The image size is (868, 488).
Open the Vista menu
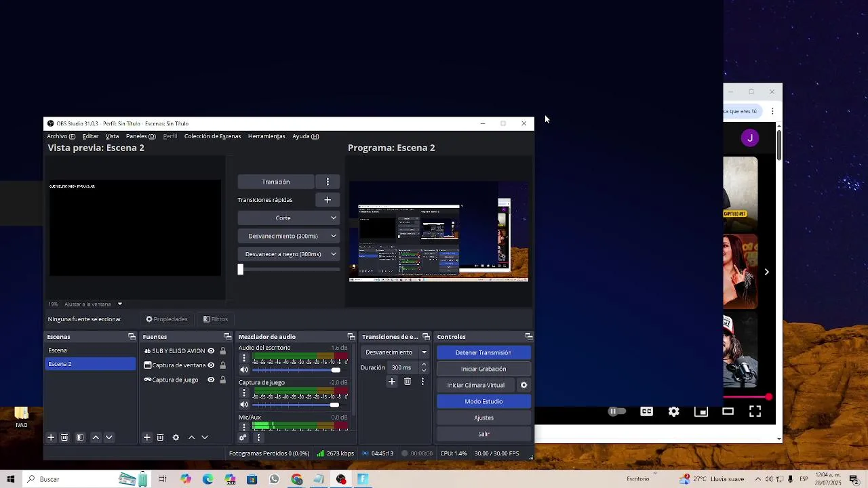pos(112,136)
